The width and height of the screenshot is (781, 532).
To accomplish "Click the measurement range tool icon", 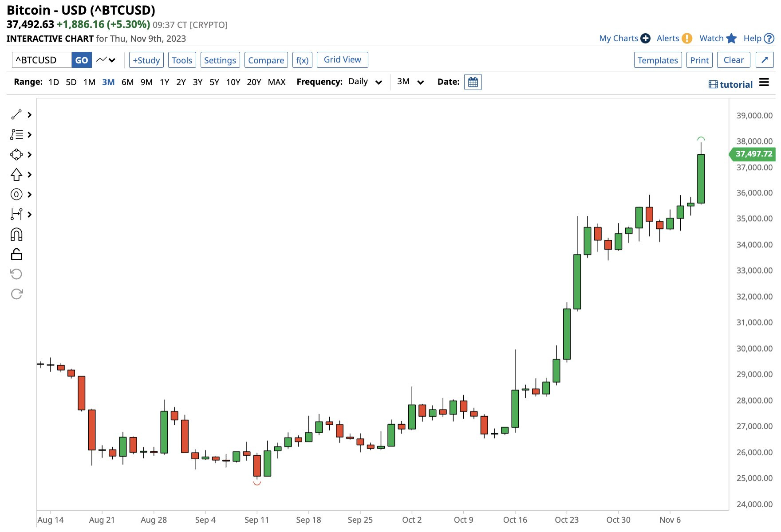I will pos(16,215).
